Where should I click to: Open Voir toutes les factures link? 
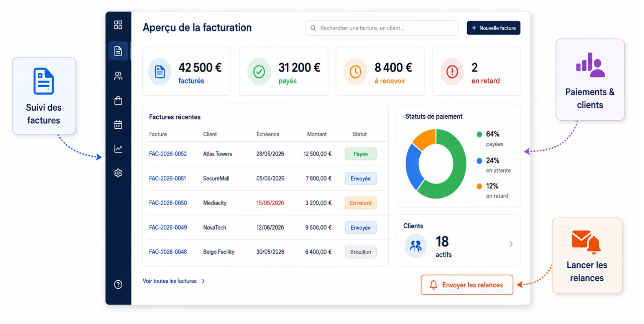(174, 281)
